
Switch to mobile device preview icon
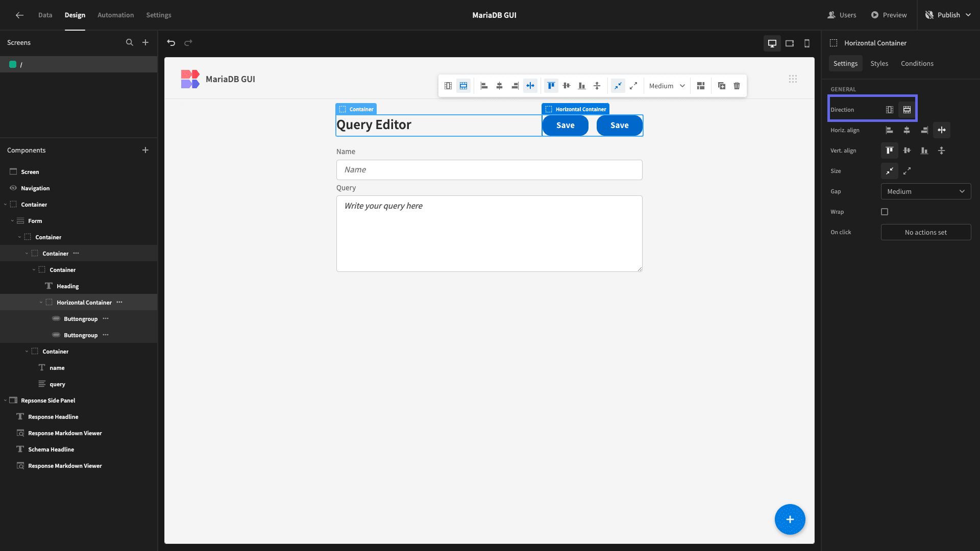click(807, 43)
